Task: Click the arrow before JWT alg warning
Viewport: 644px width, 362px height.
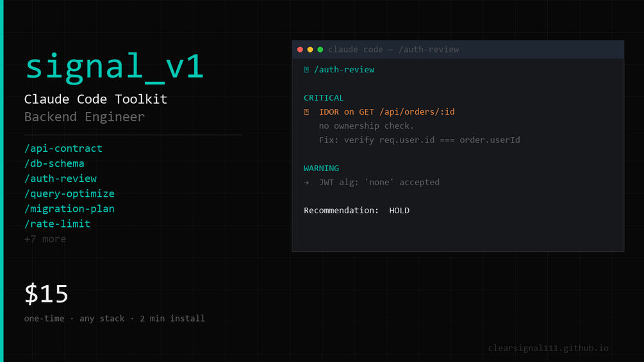Action: [x=306, y=183]
